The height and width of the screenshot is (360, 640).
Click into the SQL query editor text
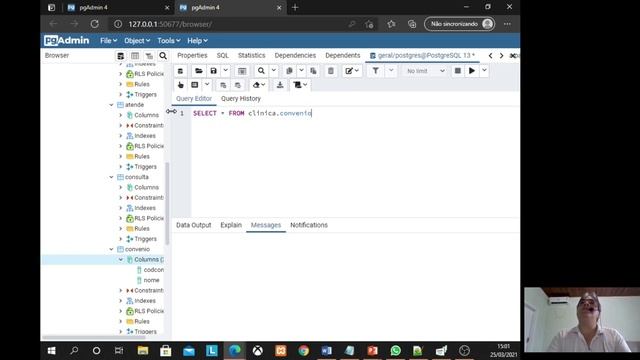tap(252, 113)
